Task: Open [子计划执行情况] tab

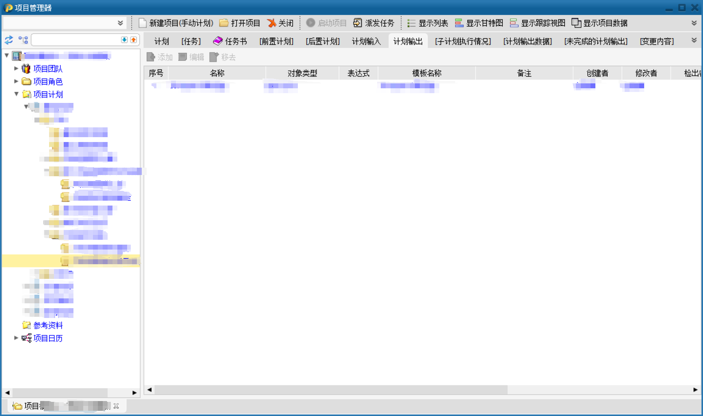Action: (463, 41)
